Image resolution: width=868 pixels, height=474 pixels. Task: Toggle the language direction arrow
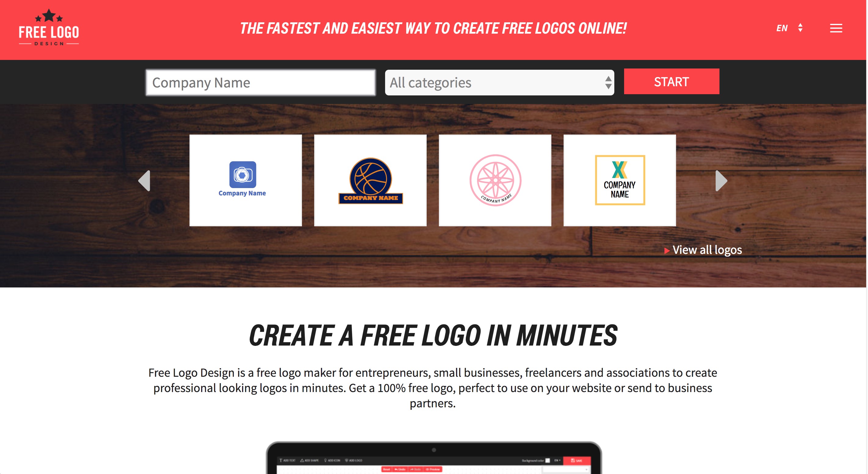[800, 28]
